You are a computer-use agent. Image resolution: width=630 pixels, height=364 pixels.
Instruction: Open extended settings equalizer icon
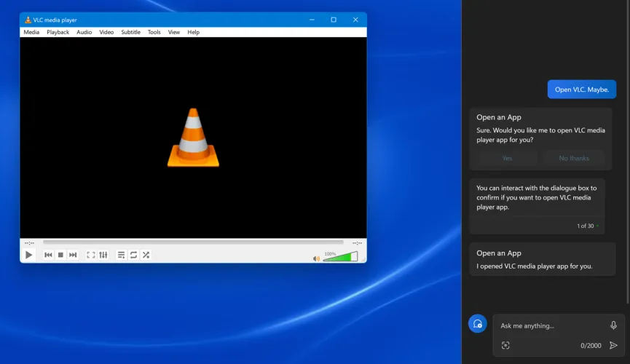(x=103, y=255)
